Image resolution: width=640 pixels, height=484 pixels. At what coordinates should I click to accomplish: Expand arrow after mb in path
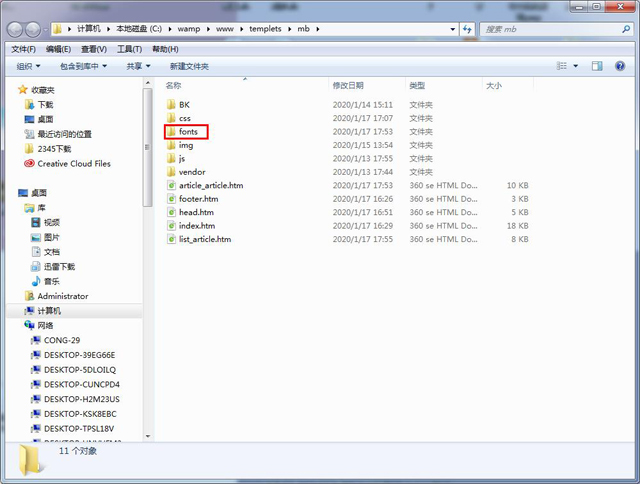(x=317, y=29)
